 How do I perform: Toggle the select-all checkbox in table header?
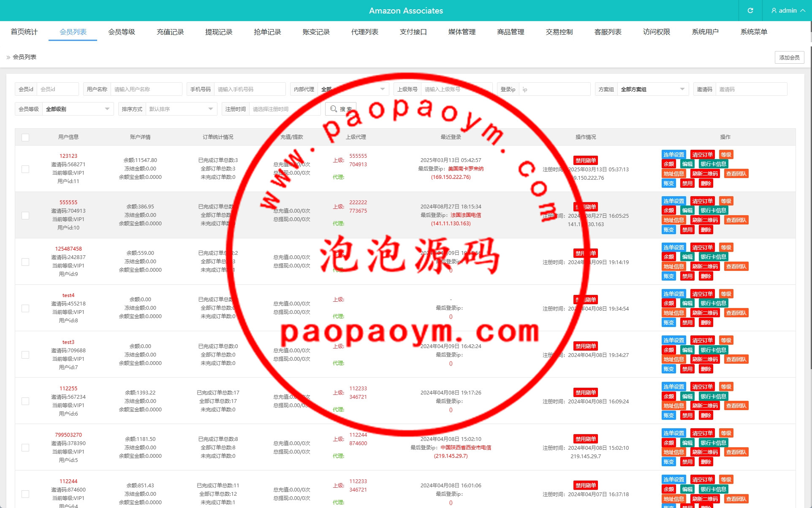(25, 138)
